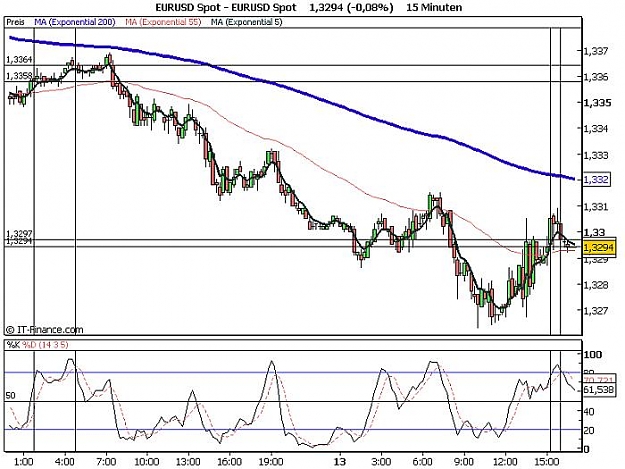Click the '16:00' time axis label
This screenshot has width=625, height=469.
pyautogui.click(x=229, y=462)
